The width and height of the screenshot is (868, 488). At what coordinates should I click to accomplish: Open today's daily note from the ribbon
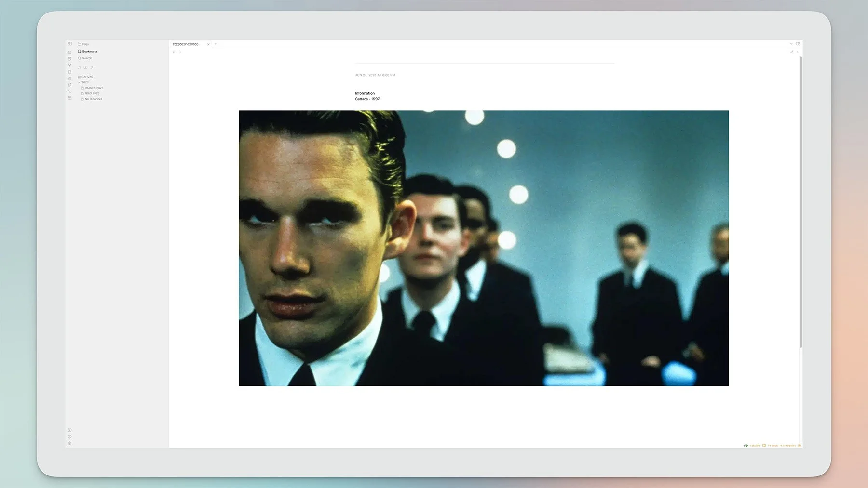(70, 52)
